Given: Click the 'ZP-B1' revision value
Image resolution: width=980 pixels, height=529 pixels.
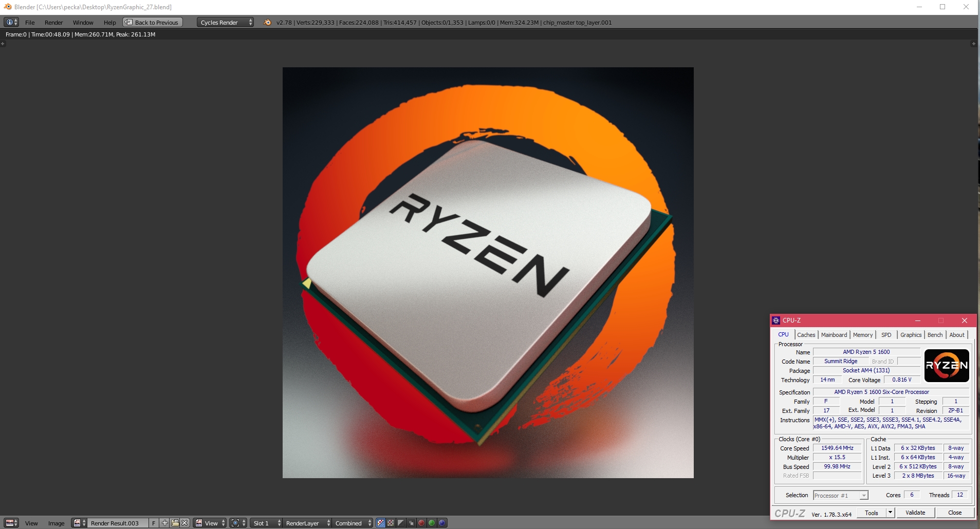Looking at the screenshot, I should [x=956, y=410].
